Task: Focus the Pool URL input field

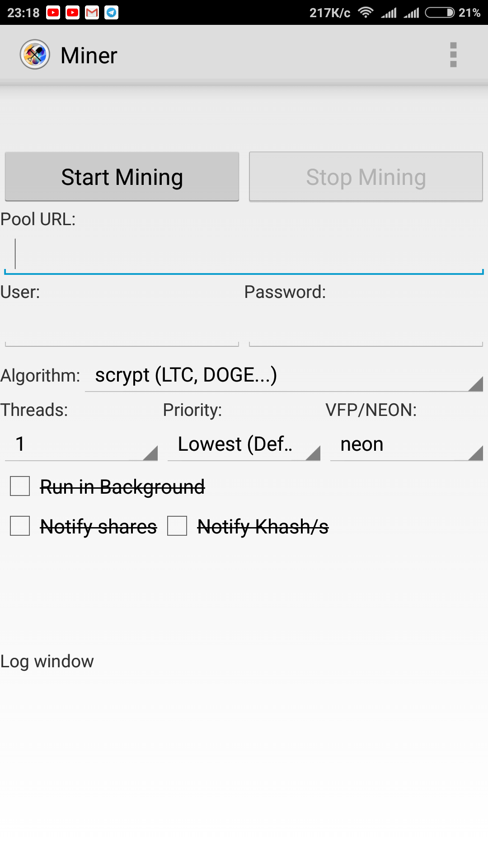Action: click(x=244, y=255)
